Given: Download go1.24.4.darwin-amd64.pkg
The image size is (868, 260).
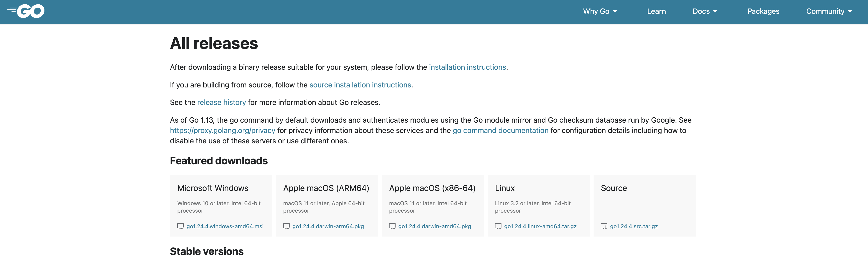Looking at the screenshot, I should click(x=434, y=226).
